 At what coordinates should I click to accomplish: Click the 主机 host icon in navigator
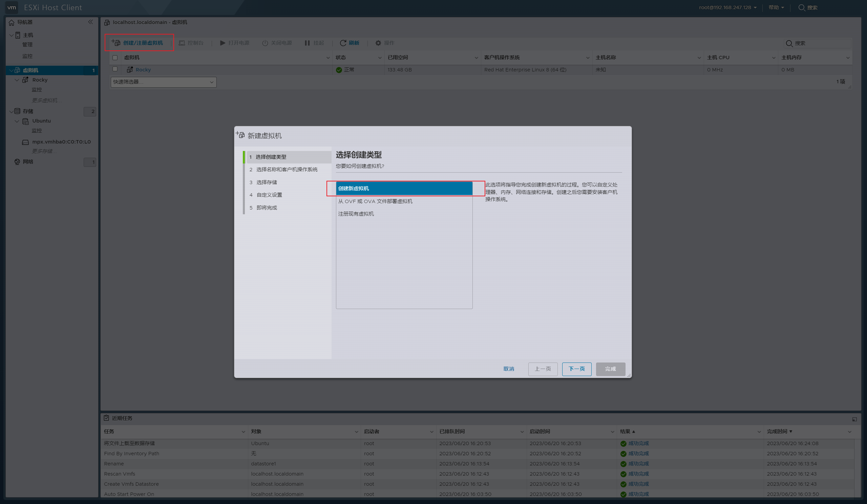pos(18,35)
